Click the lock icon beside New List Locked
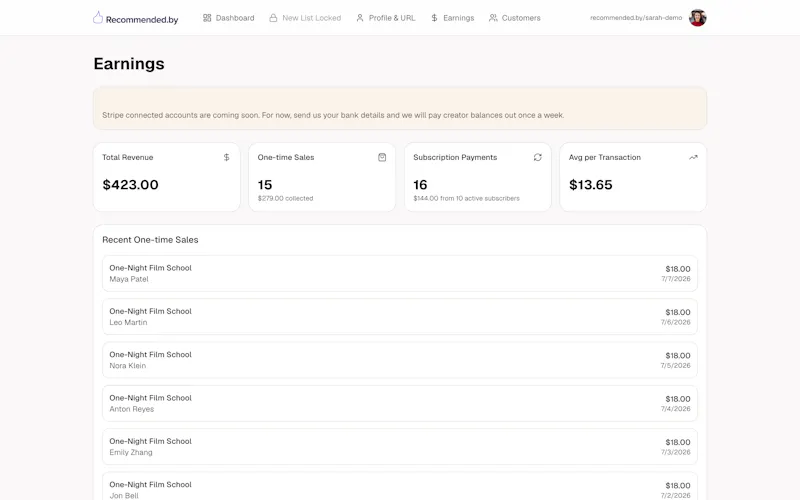Image resolution: width=800 pixels, height=500 pixels. (x=273, y=18)
